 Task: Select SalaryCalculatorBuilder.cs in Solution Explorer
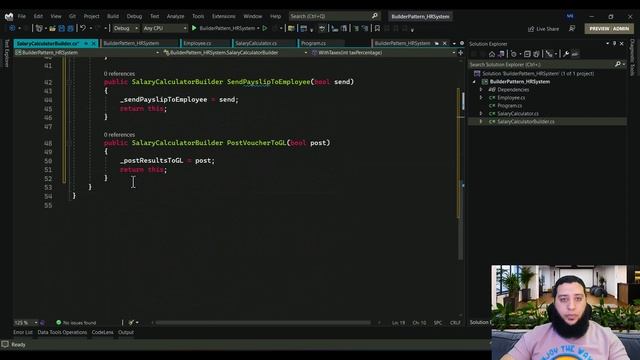[526, 122]
